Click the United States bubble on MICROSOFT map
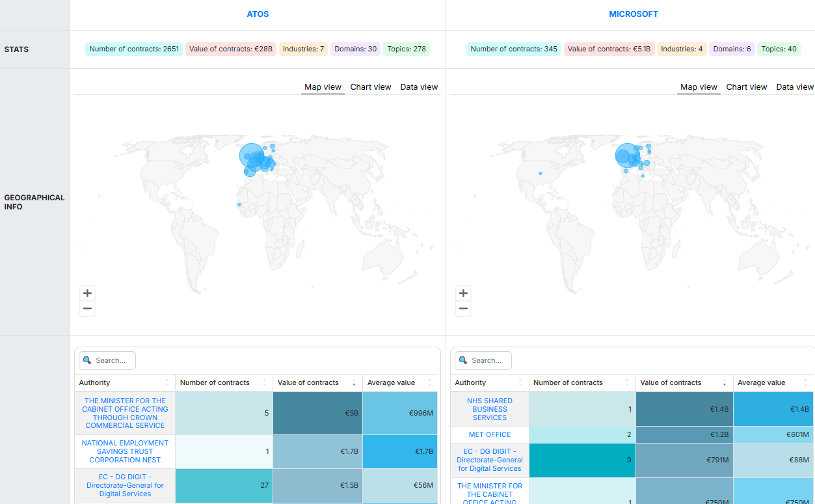This screenshot has width=815, height=504. coord(540,174)
